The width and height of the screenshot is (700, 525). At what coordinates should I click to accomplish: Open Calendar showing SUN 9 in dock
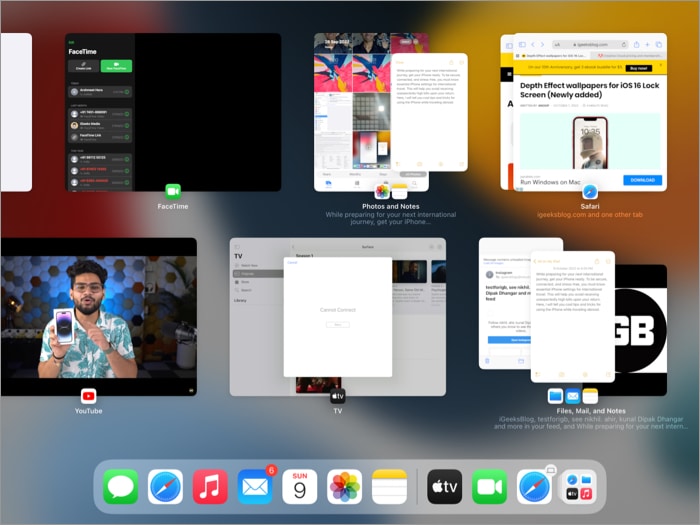300,487
